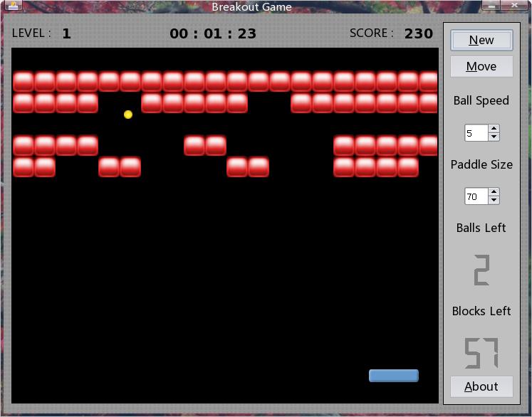This screenshot has height=417, width=532.
Task: Click the Breakout Game window title
Action: (x=251, y=7)
